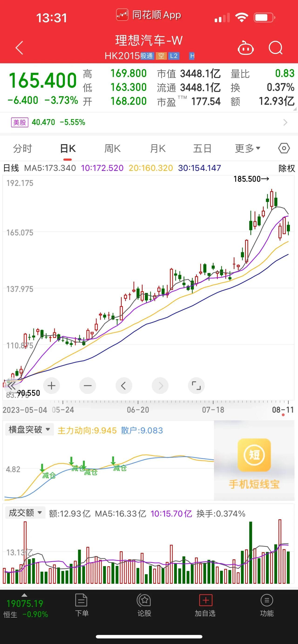The height and width of the screenshot is (644, 298).
Task: Open the 横盘突破 indicator dropdown
Action: [x=29, y=430]
